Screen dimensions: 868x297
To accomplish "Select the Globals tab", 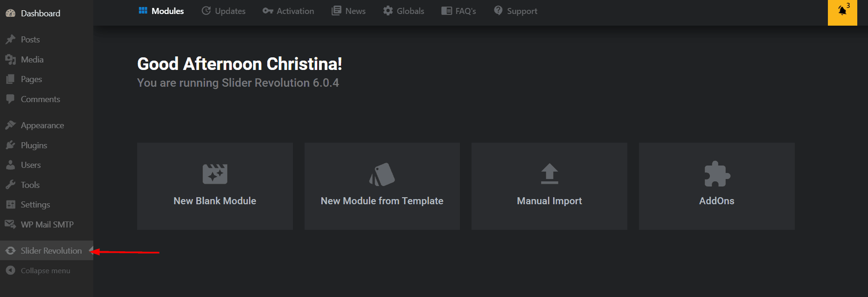I will click(x=404, y=11).
